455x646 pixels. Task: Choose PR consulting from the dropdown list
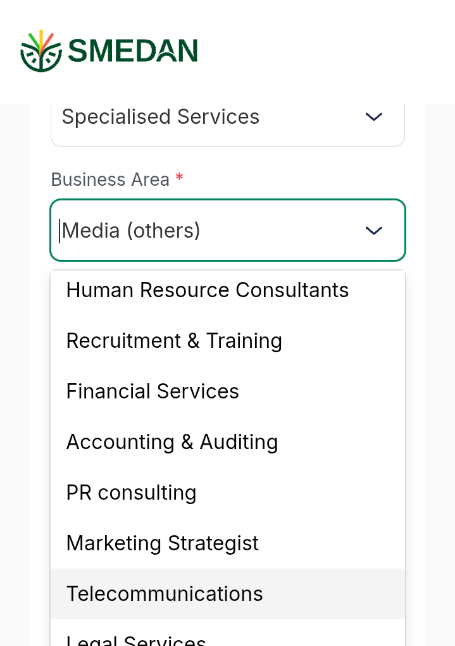pos(228,493)
